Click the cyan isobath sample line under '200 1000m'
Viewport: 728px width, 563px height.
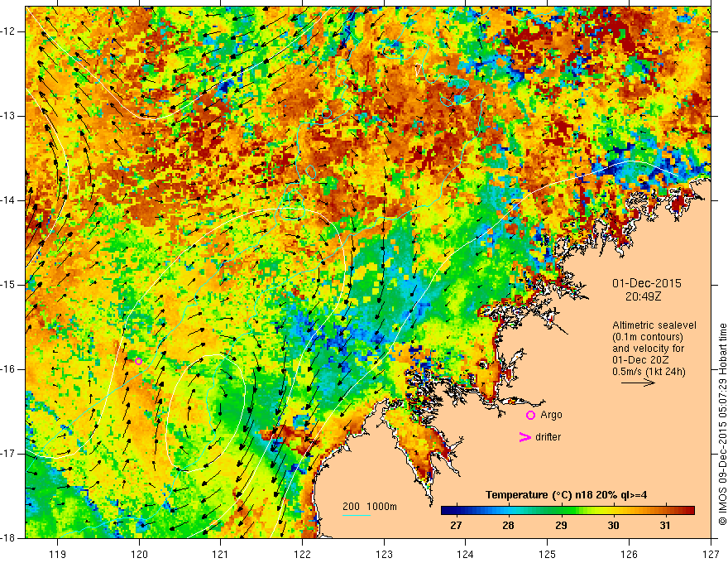[356, 516]
